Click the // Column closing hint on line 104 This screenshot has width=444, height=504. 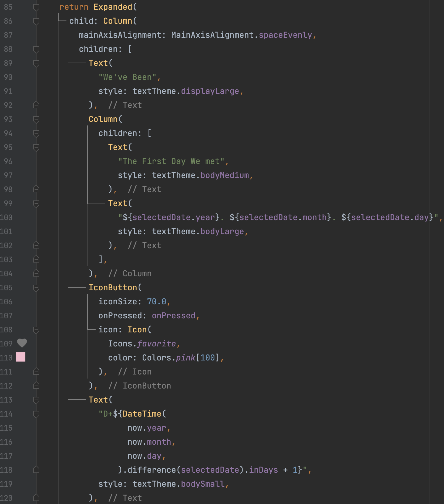tap(130, 274)
